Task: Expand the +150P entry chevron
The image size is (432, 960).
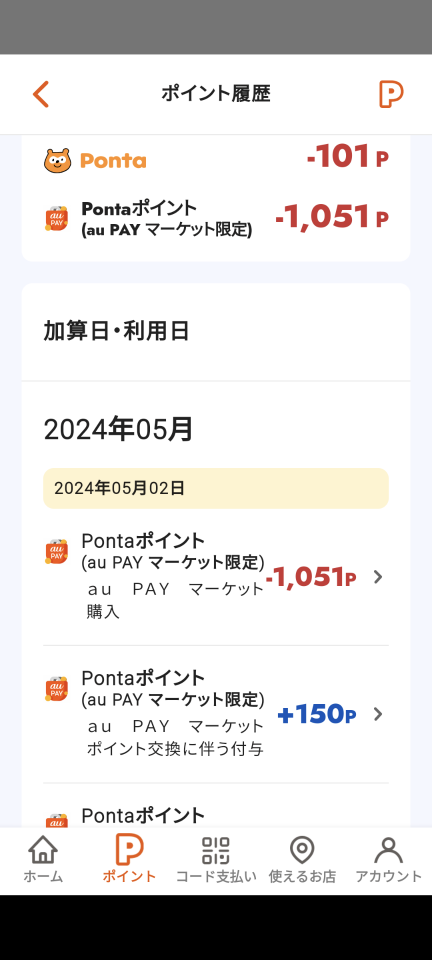Action: 378,714
